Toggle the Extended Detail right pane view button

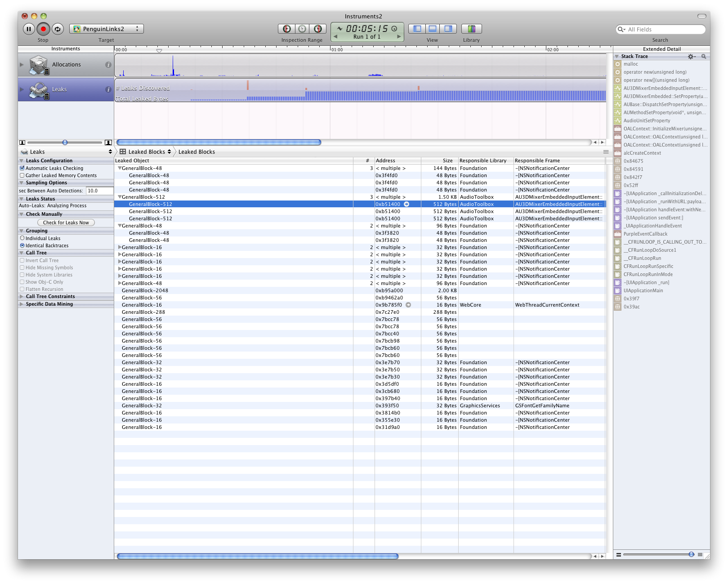coord(448,29)
